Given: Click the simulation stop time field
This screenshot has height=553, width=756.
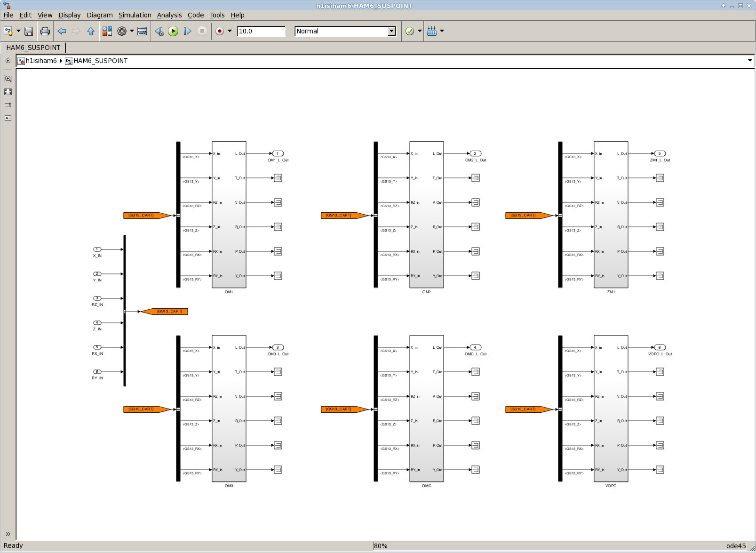Looking at the screenshot, I should click(x=261, y=31).
